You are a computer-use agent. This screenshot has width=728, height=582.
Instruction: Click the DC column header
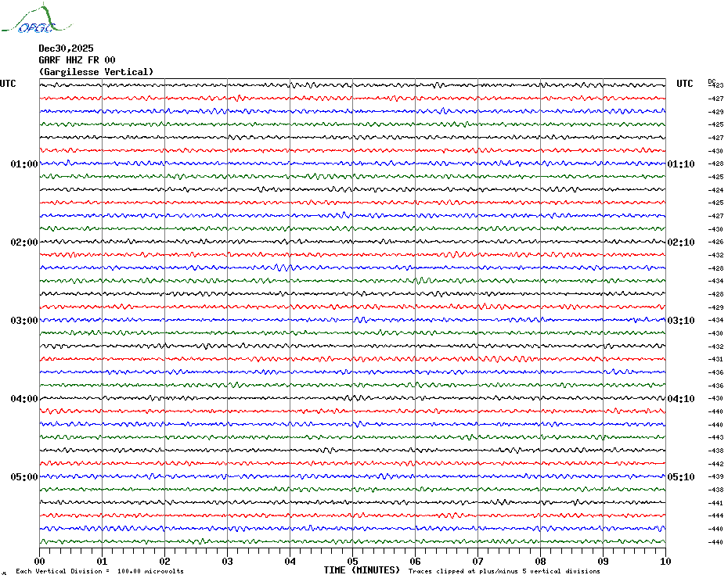(712, 81)
